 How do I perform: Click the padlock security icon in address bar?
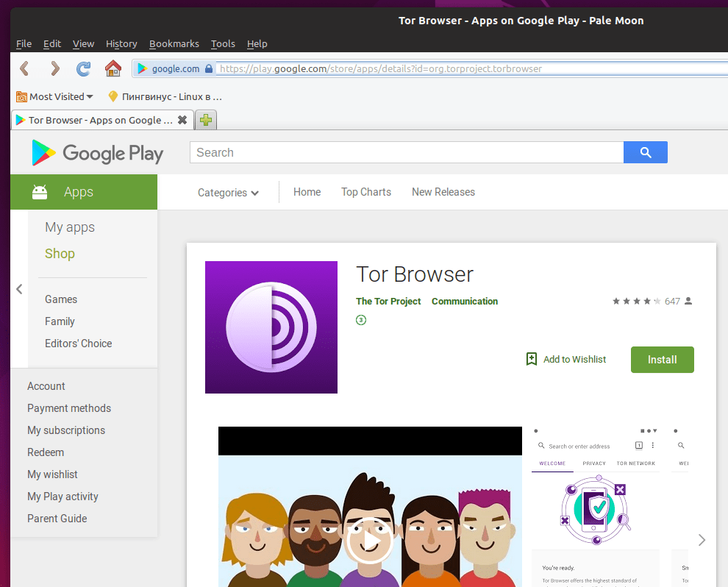208,68
